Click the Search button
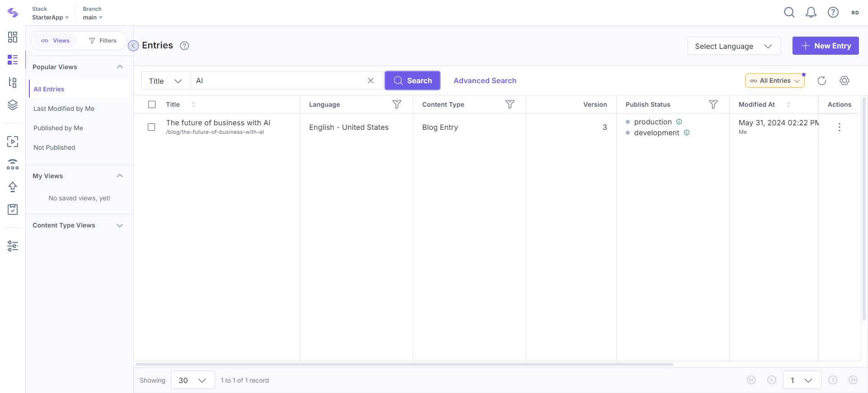This screenshot has width=868, height=393. [x=412, y=80]
